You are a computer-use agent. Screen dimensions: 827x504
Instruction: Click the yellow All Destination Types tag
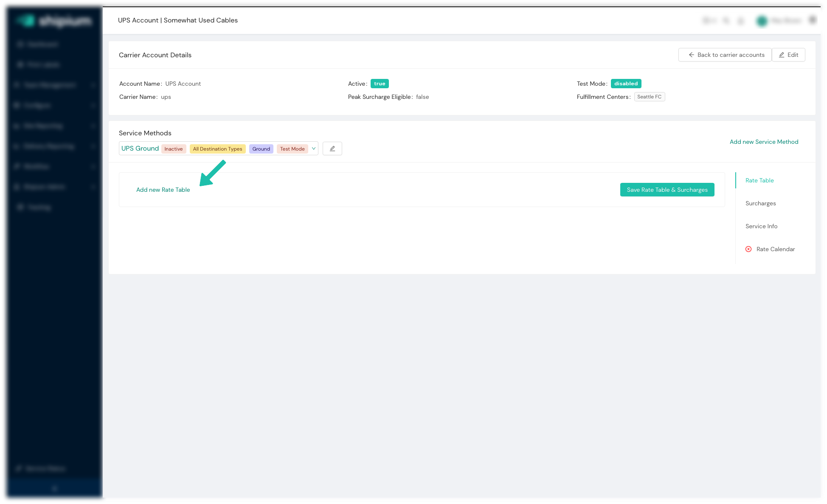click(217, 149)
